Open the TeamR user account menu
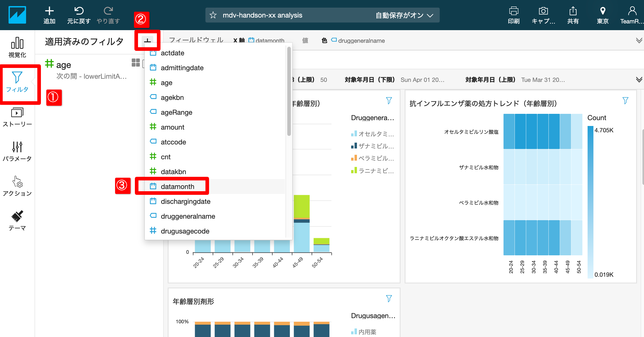Viewport: 644px width, 337px height. 632,15
